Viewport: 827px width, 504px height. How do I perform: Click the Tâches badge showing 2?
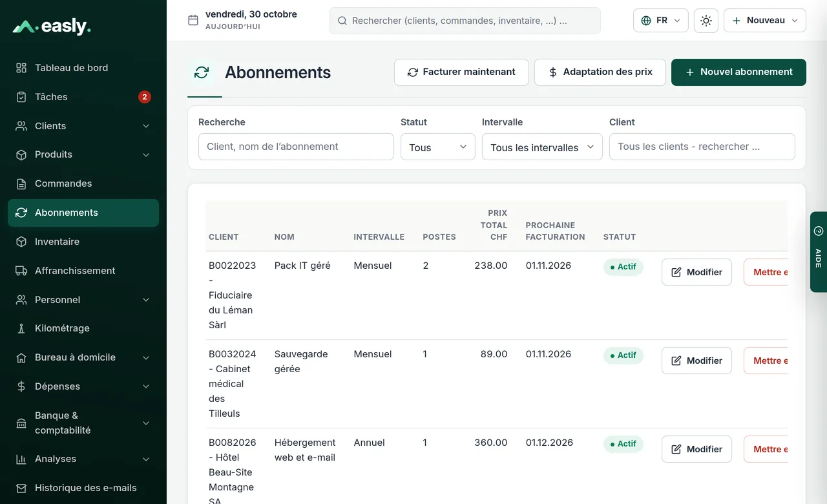point(145,97)
